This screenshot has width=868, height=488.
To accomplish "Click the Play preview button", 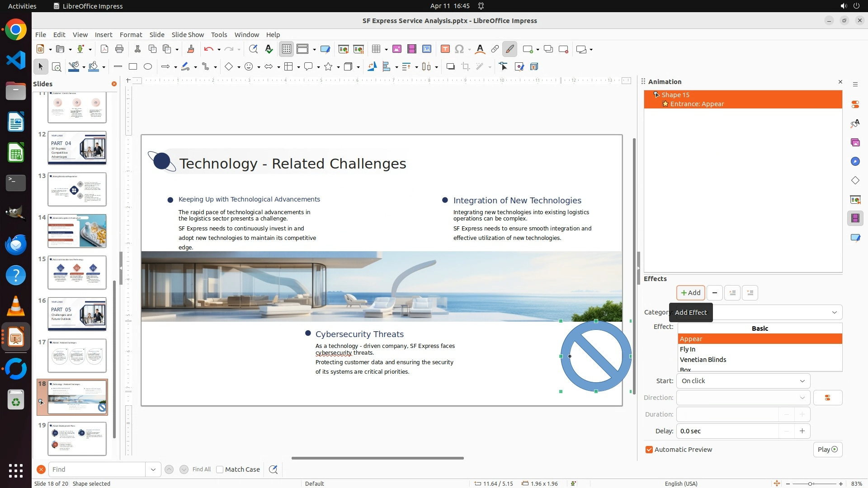I will click(827, 450).
